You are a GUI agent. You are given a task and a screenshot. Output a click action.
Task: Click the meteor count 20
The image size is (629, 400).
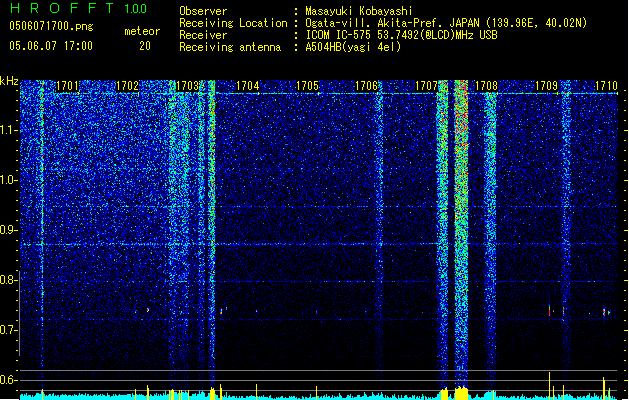[x=145, y=46]
